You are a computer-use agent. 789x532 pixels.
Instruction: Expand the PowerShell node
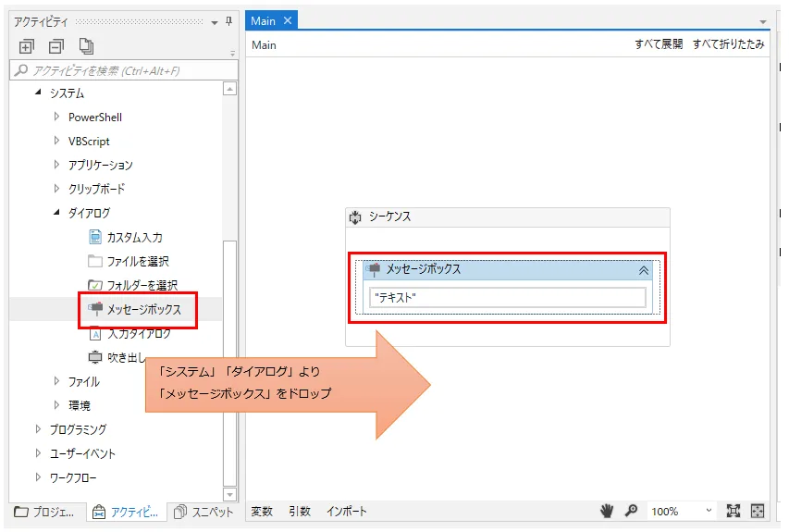(56, 117)
